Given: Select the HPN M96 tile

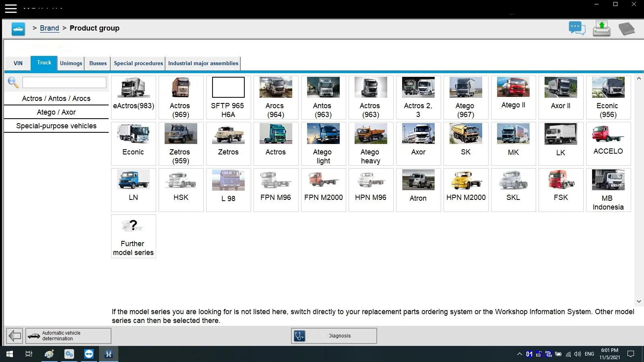Looking at the screenshot, I should (371, 190).
